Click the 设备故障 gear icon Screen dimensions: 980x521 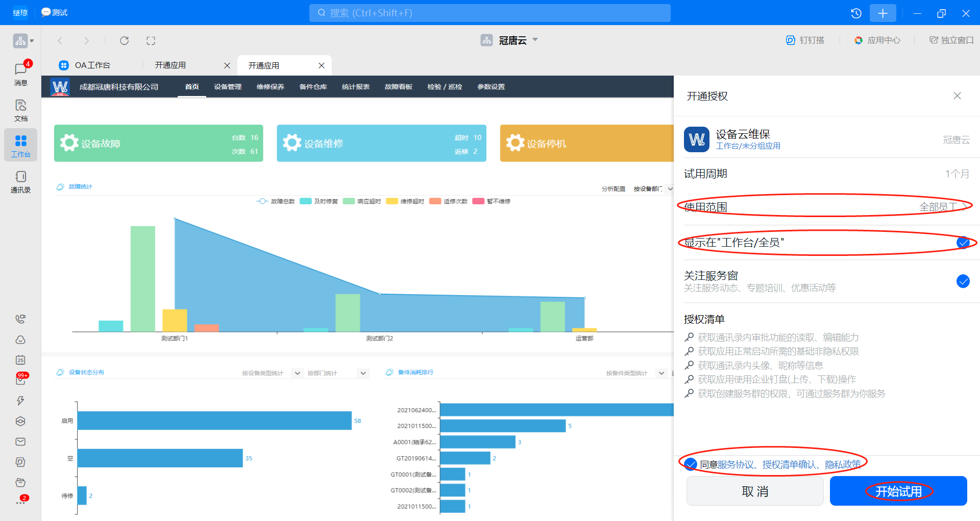pos(69,143)
